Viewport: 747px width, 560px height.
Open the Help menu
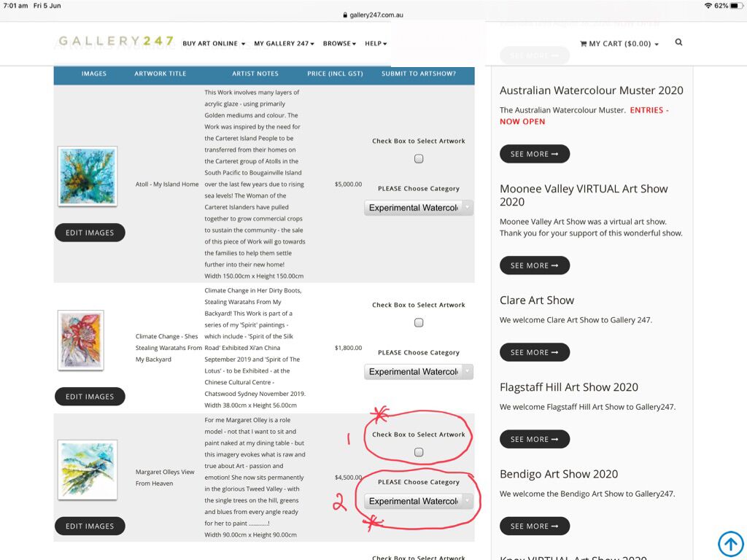pos(376,43)
